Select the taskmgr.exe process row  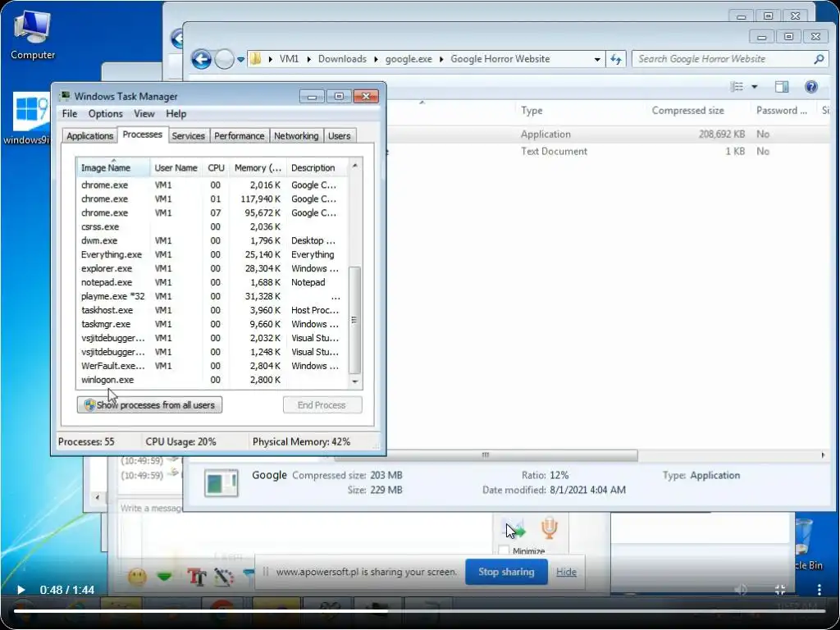coord(212,324)
